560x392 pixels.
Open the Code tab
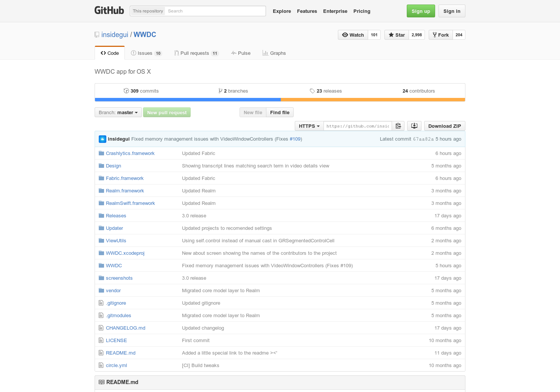point(110,53)
